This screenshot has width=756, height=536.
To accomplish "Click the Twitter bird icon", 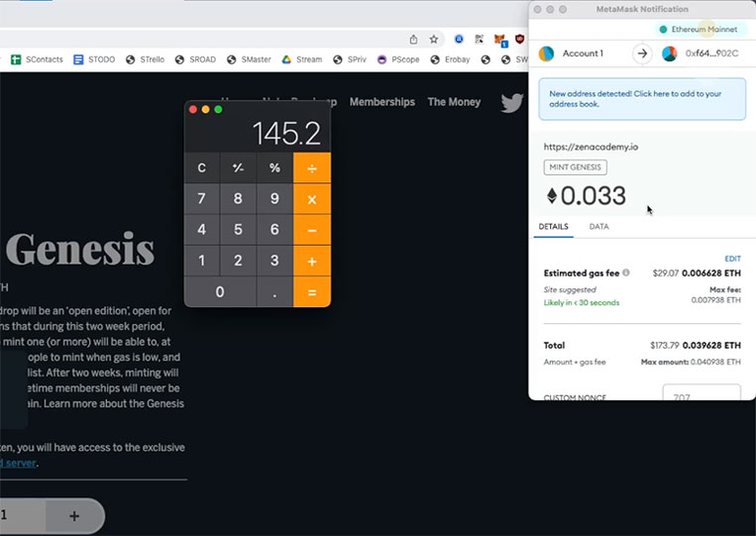I will (x=511, y=102).
